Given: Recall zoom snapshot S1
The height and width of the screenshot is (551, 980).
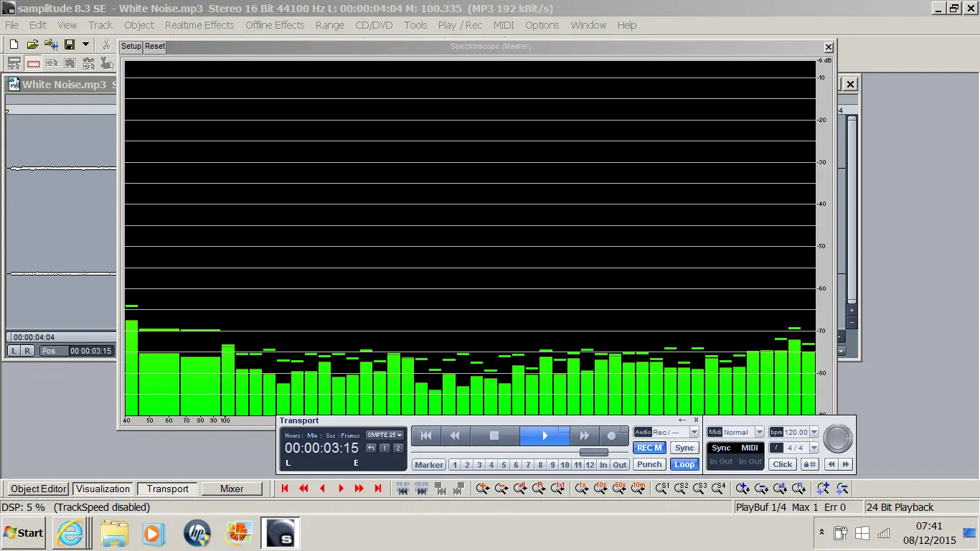Looking at the screenshot, I should click(662, 489).
